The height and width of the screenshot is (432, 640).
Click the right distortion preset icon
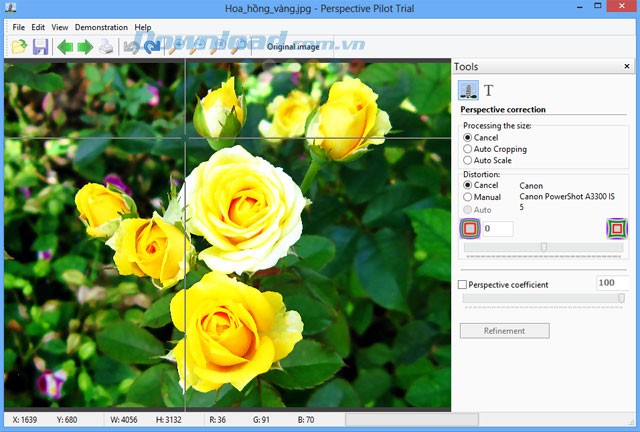[617, 229]
